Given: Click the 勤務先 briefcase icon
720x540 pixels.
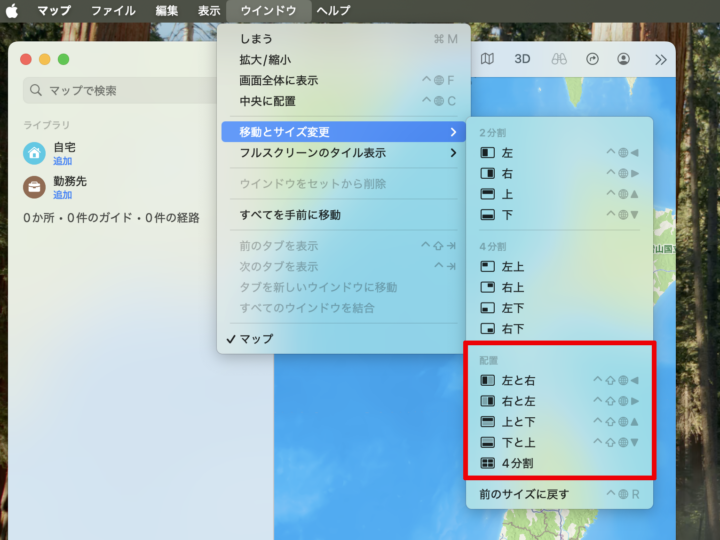Looking at the screenshot, I should tap(34, 187).
